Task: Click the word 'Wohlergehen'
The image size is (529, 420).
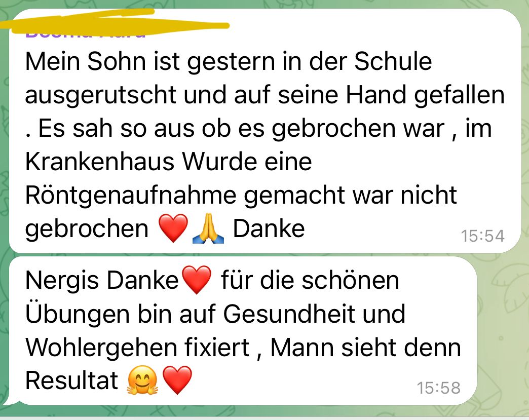Action: point(101,348)
